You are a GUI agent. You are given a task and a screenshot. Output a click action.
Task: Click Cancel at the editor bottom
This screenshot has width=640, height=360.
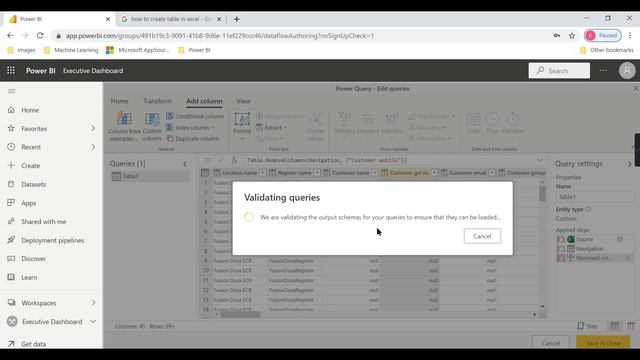pos(551,343)
